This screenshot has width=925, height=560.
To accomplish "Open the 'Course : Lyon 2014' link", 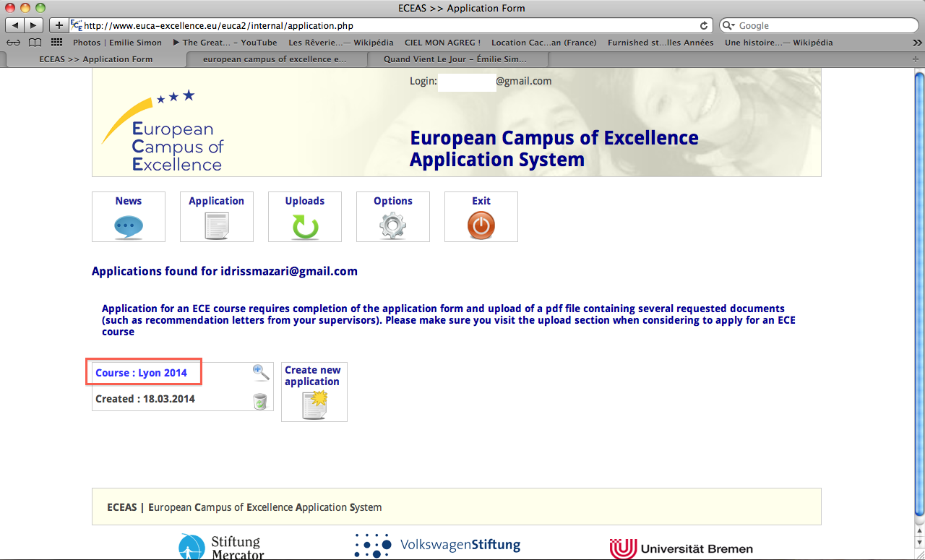I will coord(142,373).
